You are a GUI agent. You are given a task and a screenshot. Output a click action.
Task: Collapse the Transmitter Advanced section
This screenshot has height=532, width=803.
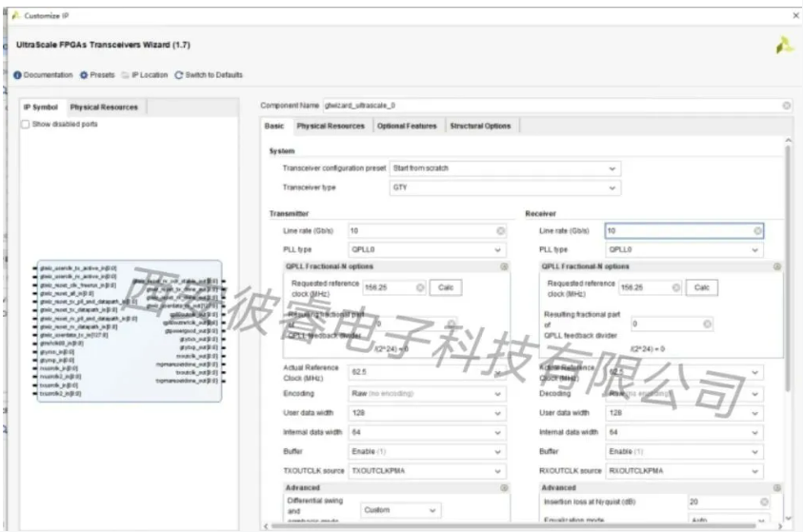click(x=504, y=488)
